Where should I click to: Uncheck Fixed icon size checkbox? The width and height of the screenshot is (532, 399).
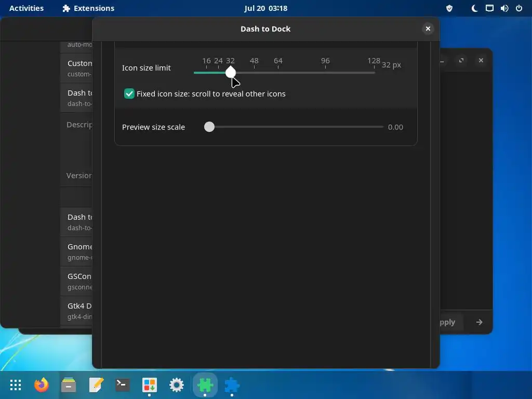tap(129, 94)
